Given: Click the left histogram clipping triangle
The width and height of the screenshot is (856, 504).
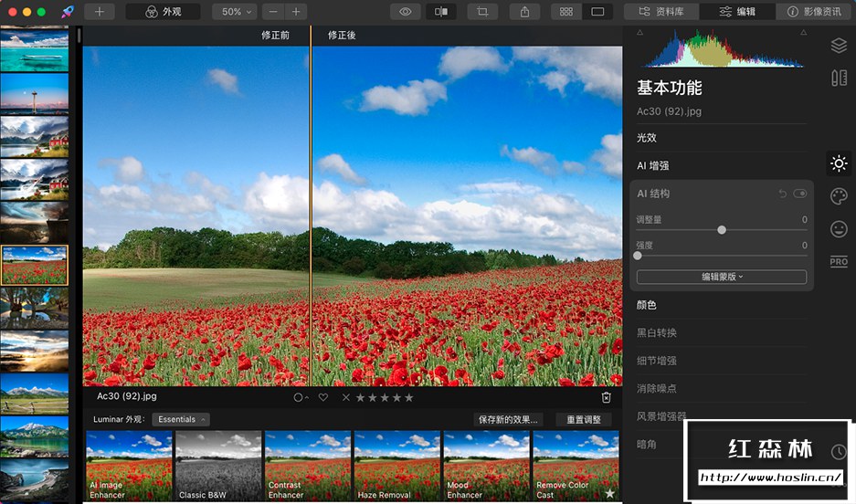Looking at the screenshot, I should pos(639,33).
